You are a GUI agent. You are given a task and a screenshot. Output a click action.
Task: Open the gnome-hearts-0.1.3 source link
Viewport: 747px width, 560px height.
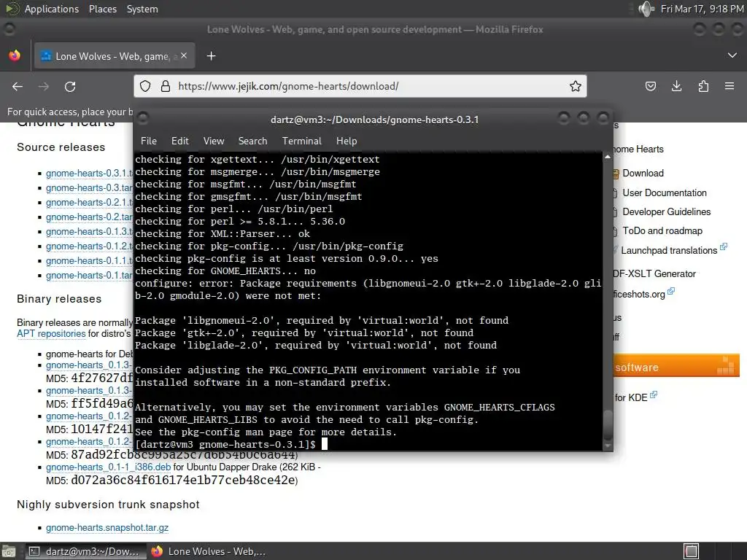coord(89,232)
